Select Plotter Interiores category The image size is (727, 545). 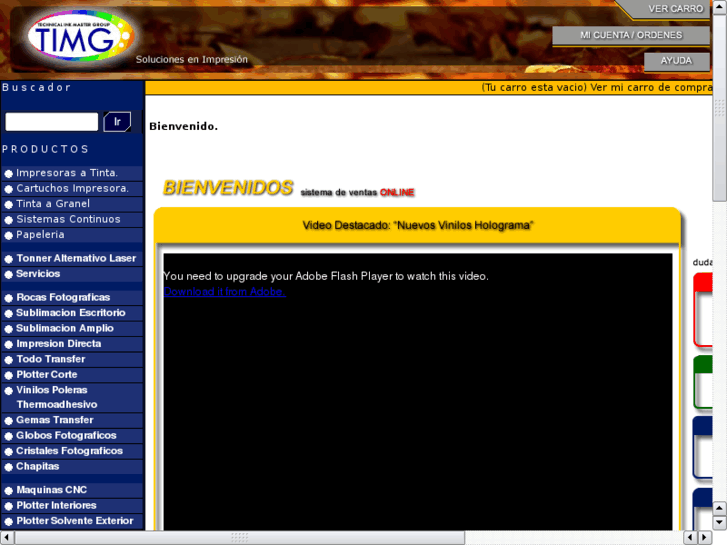(57, 505)
